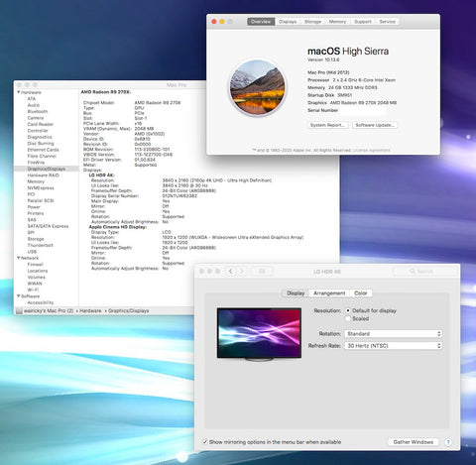Open help with the question mark button

click(448, 442)
